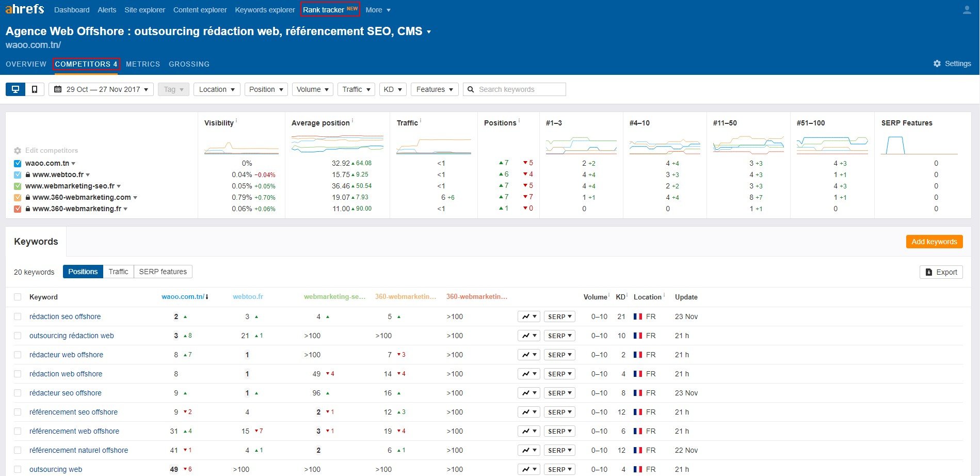Open history chart for référencement naturel offshore
980x476 pixels.
tap(529, 450)
